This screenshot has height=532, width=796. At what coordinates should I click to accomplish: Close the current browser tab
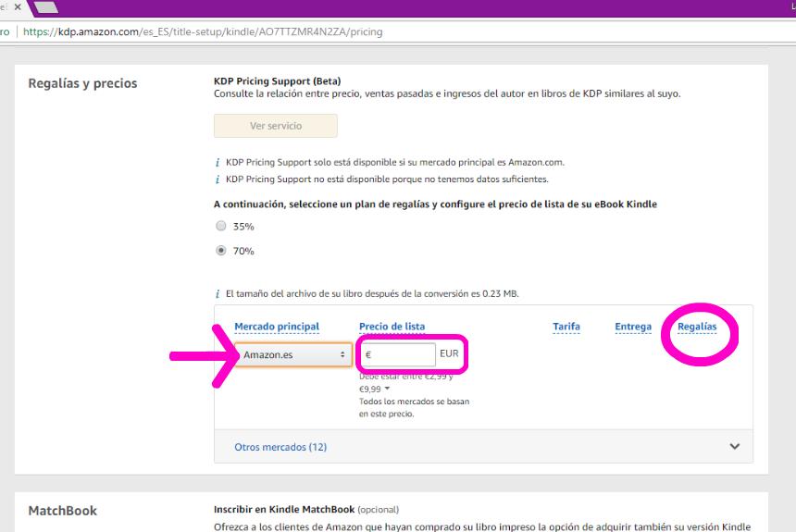tap(19, 7)
